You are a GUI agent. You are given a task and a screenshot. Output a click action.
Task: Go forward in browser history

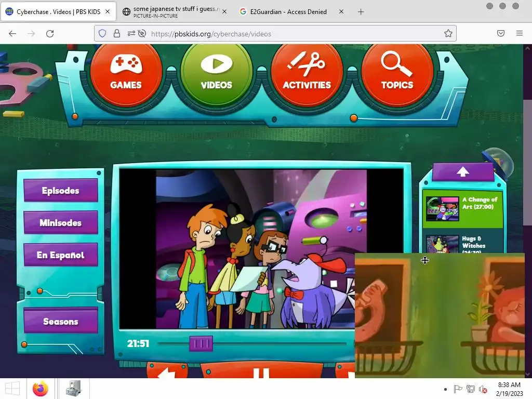pos(31,34)
